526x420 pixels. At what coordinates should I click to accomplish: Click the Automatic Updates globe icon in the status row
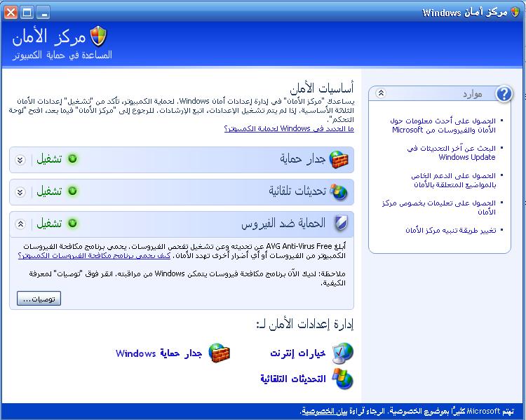[x=339, y=191]
